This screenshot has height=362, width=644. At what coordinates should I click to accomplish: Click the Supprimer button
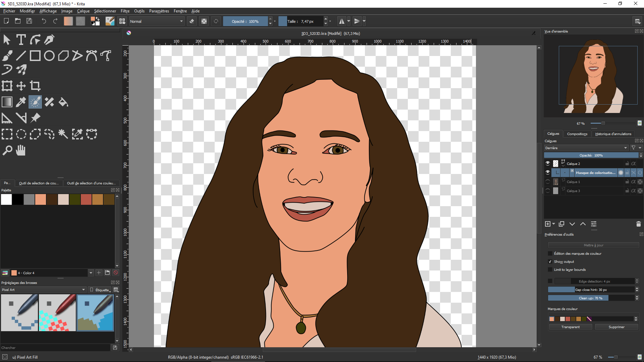click(x=616, y=327)
